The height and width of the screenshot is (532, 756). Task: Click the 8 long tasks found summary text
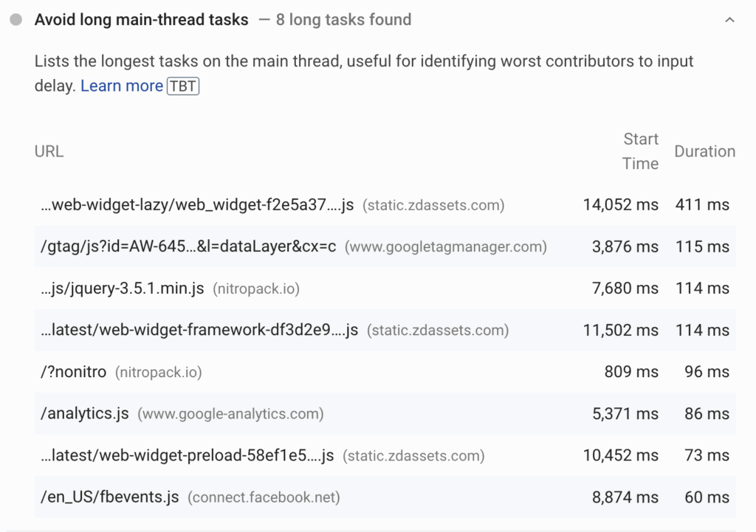tap(343, 20)
